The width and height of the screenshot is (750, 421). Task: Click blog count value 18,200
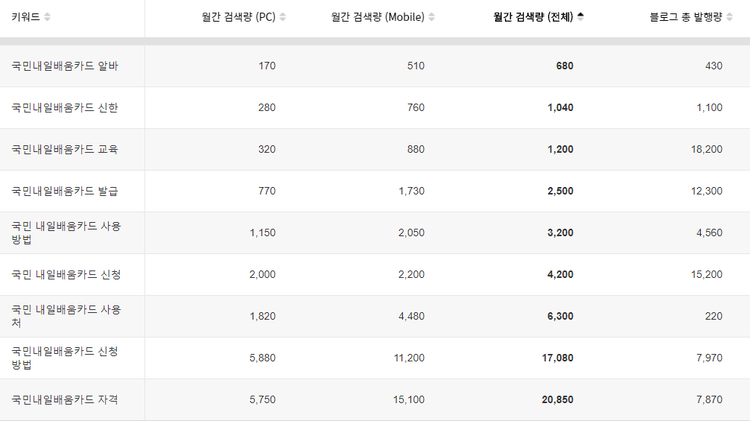tap(706, 149)
